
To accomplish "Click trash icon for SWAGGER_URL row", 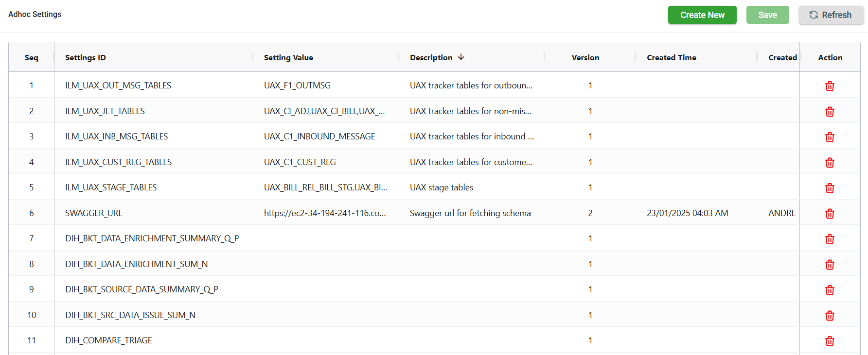I will 830,214.
